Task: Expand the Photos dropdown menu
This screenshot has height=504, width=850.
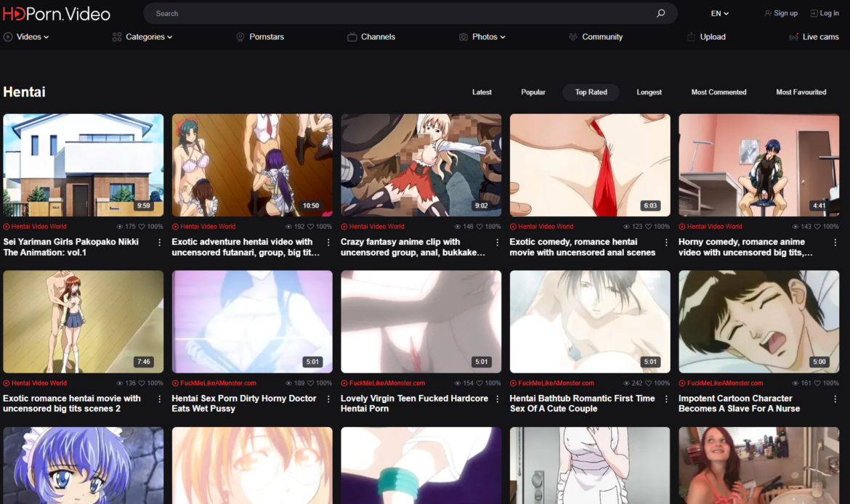Action: tap(488, 37)
